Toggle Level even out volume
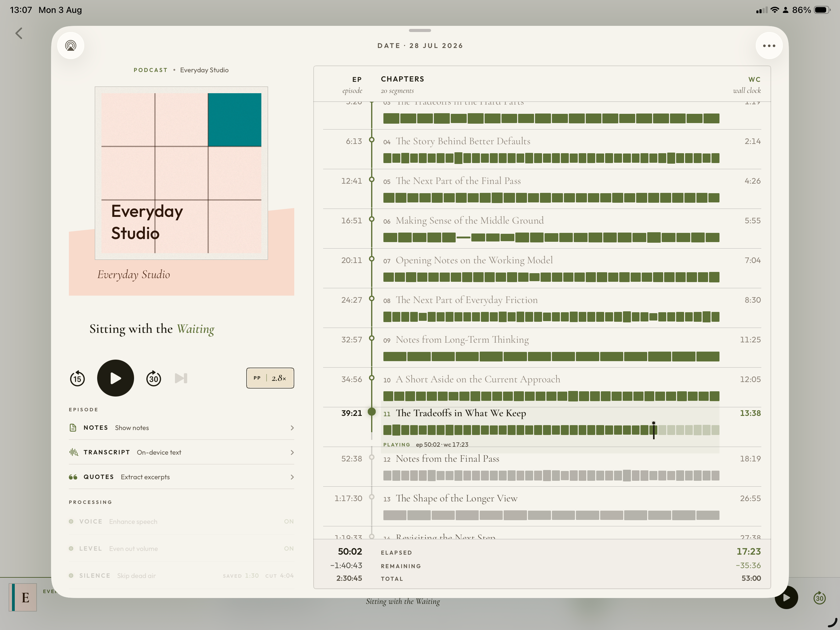 point(181,548)
